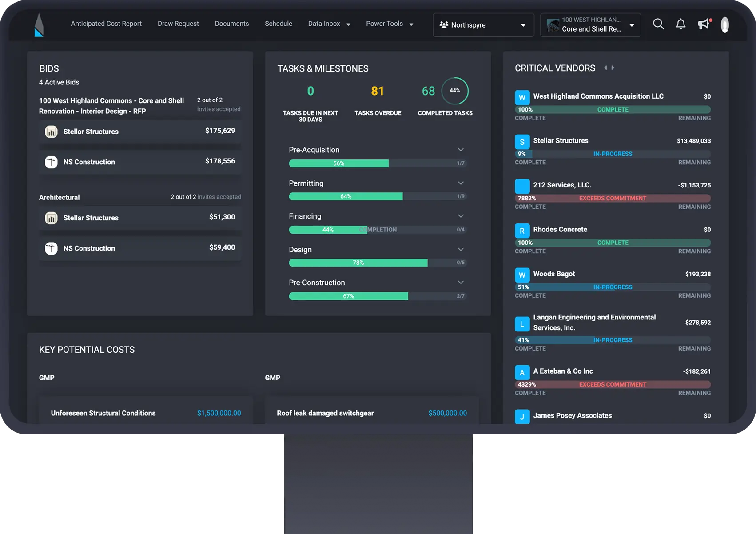Open the Documents menu item

point(231,24)
